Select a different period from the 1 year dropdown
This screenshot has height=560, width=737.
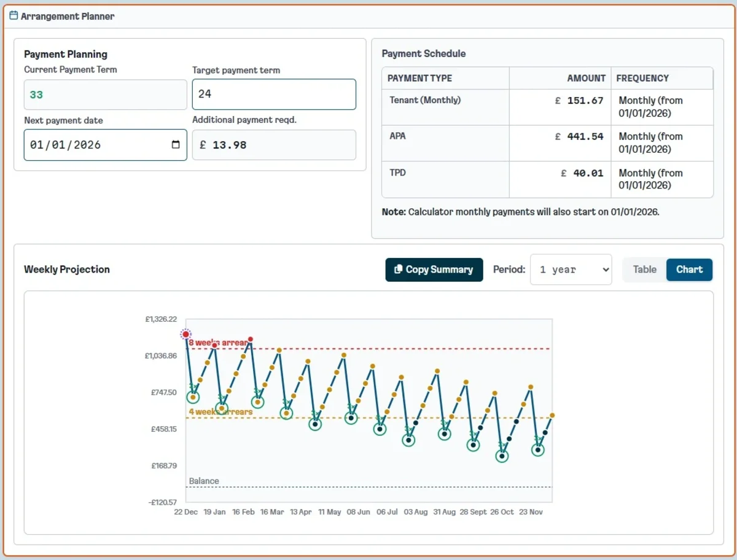(571, 269)
